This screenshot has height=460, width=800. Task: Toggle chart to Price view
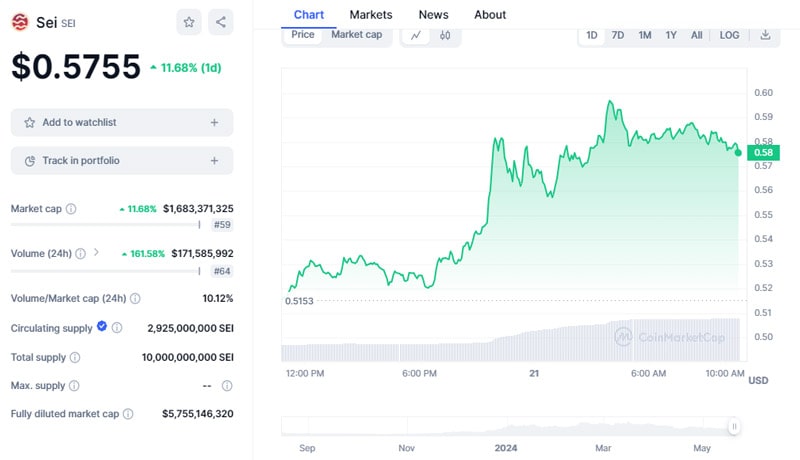303,35
